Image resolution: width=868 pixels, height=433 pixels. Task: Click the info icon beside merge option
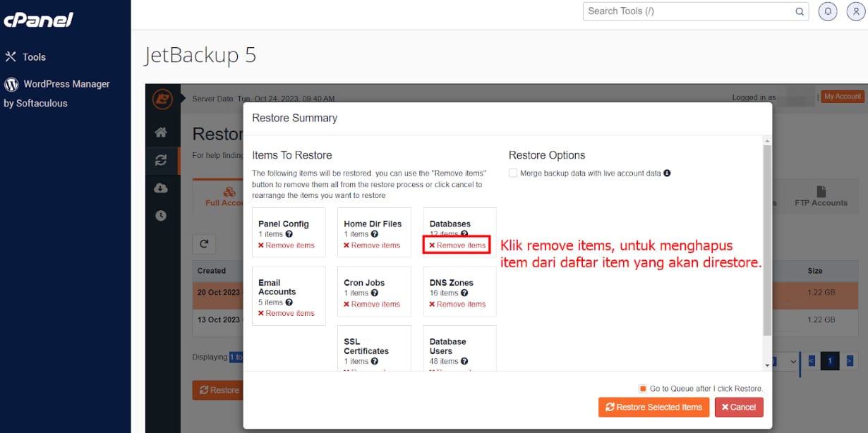point(667,173)
